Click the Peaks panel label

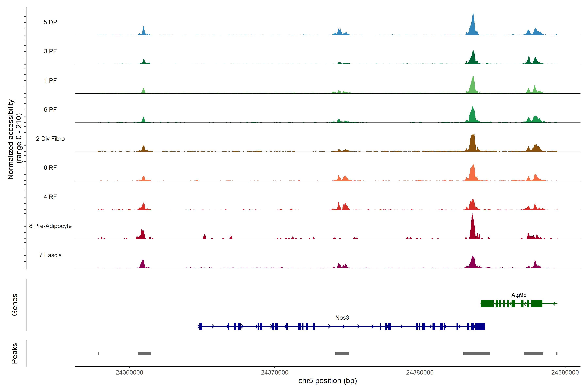click(x=15, y=353)
